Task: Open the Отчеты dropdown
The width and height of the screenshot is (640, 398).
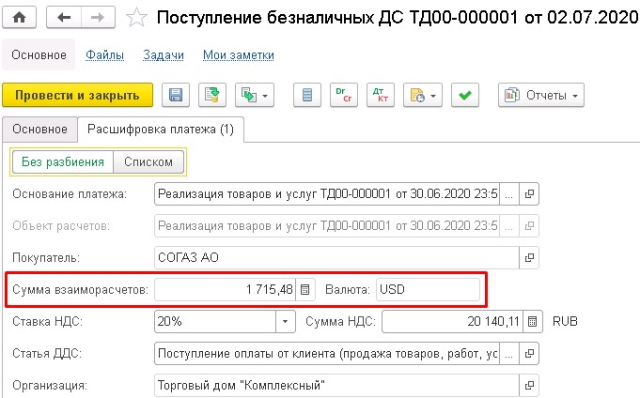Action: (x=541, y=95)
